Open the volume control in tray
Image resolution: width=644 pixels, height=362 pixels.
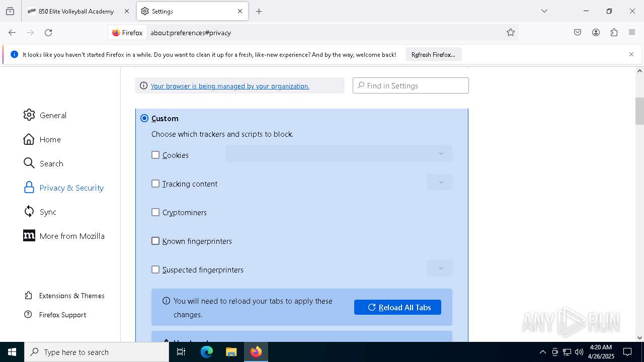point(579,352)
